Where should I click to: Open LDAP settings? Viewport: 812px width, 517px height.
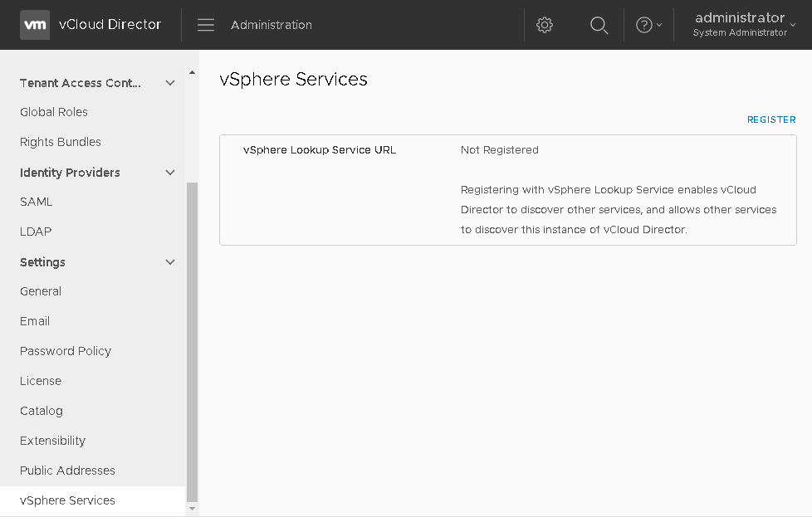(x=36, y=232)
